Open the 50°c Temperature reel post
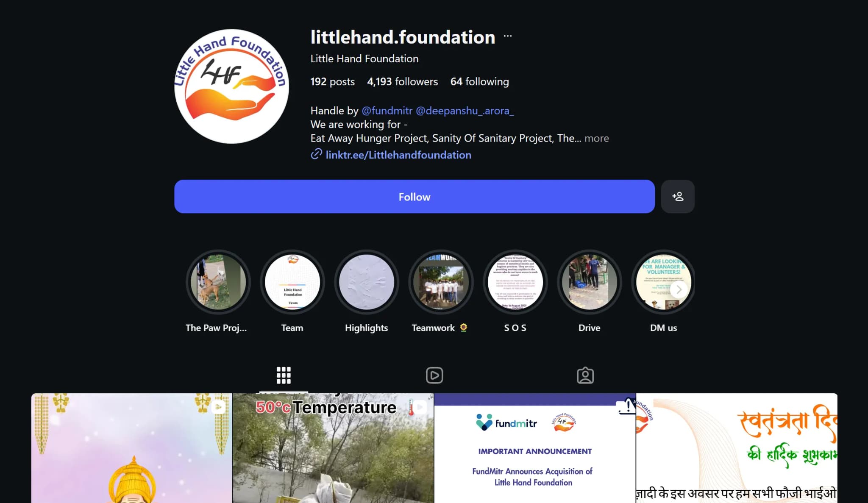This screenshot has height=503, width=868. pos(333,448)
